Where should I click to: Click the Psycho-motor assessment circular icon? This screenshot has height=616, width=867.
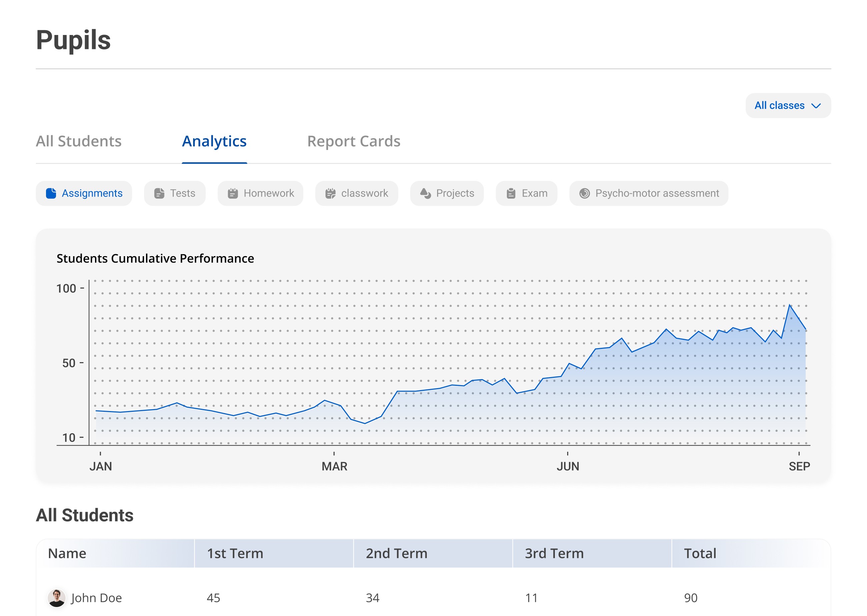[x=584, y=194]
